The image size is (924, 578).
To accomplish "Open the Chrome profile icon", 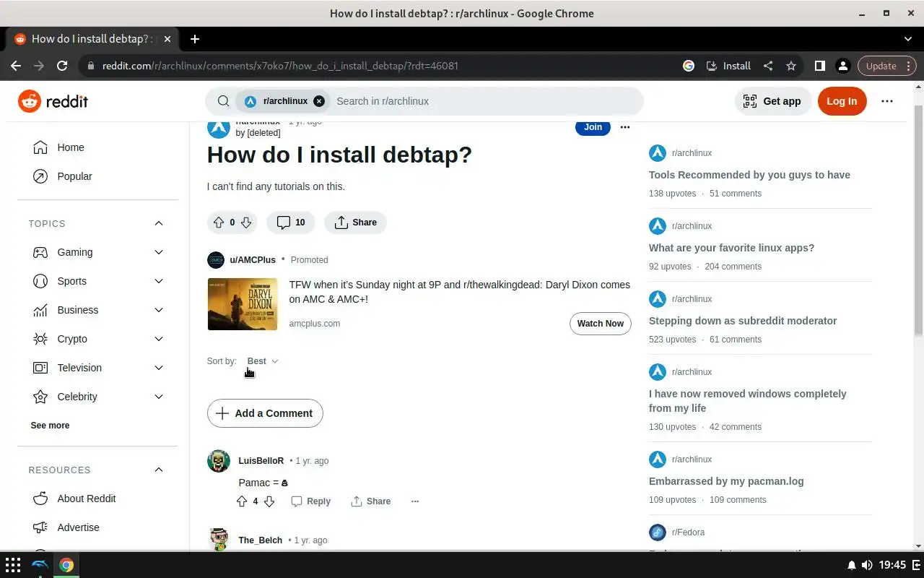I will tap(842, 66).
